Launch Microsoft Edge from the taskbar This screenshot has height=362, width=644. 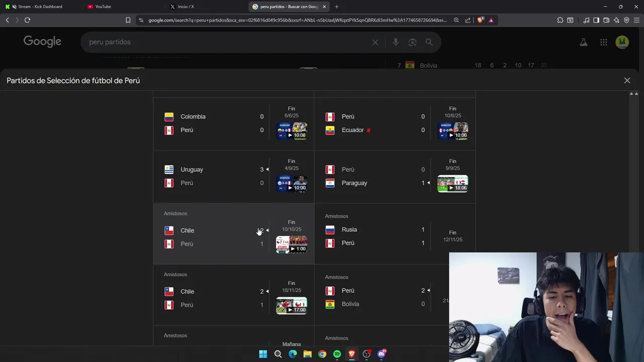click(293, 354)
